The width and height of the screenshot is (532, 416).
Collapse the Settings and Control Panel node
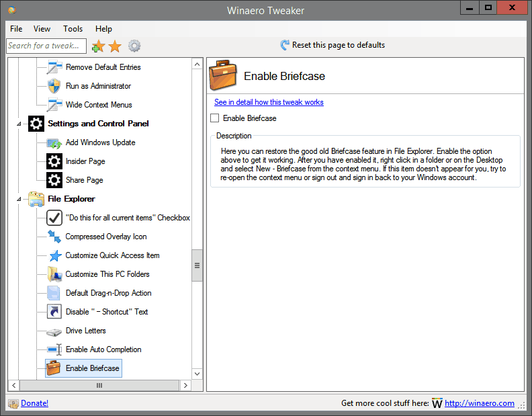pyautogui.click(x=19, y=124)
